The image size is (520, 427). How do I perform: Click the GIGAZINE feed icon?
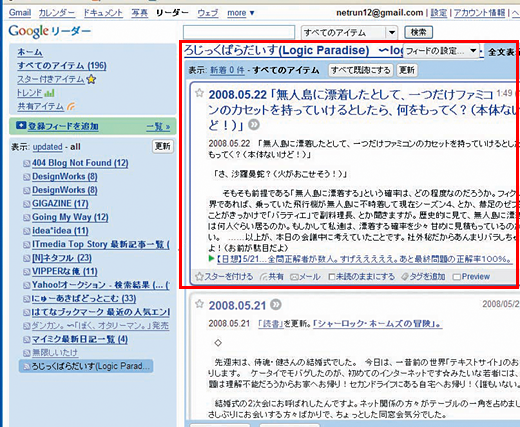(27, 204)
